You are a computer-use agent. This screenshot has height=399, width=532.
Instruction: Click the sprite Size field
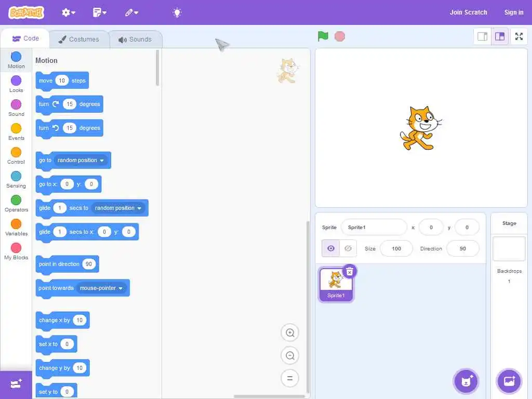(x=396, y=249)
